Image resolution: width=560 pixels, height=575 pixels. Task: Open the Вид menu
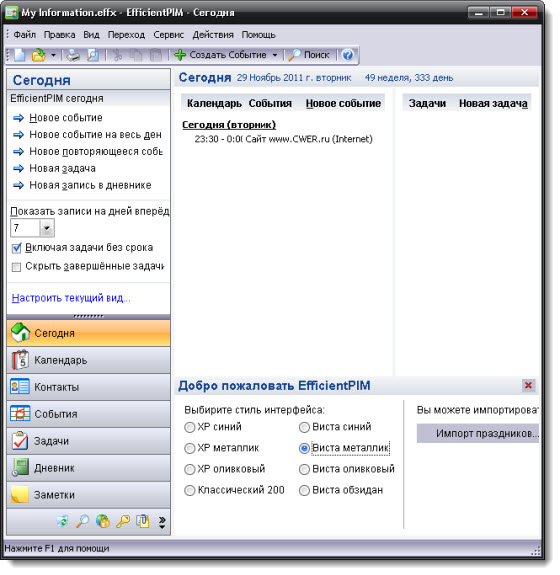tap(91, 35)
